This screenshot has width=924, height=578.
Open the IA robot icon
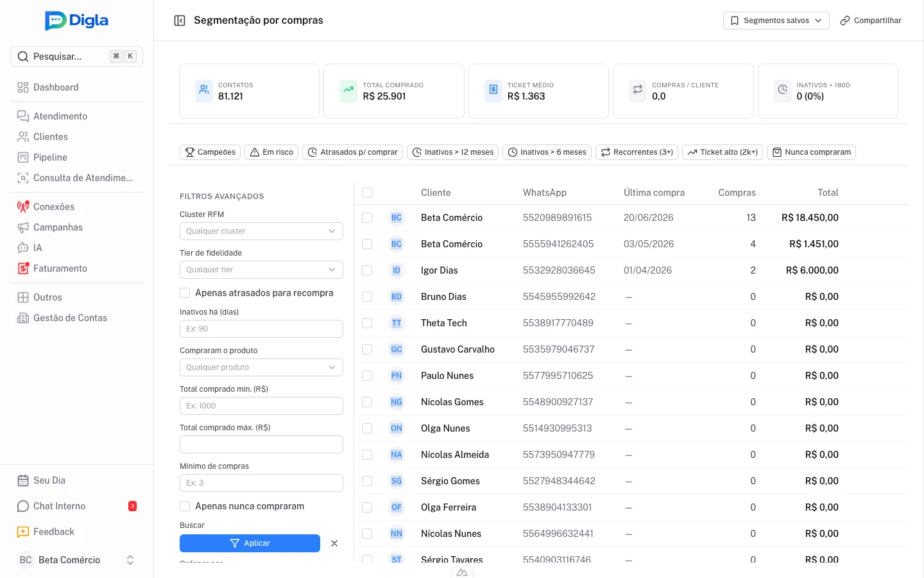pos(23,248)
